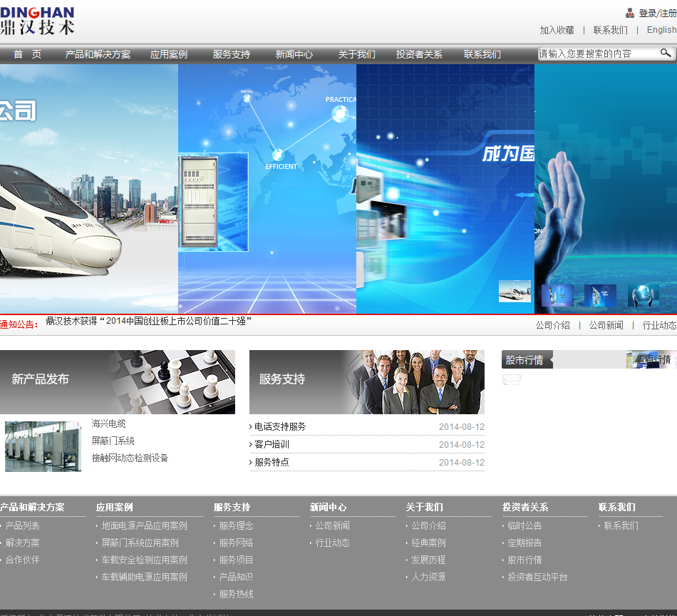The image size is (677, 616).
Task: Click 公司介绍 in the footer
Action: point(429,525)
